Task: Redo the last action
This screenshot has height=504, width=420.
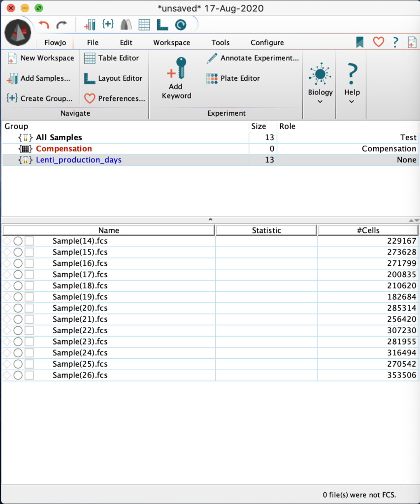Action: coord(62,25)
